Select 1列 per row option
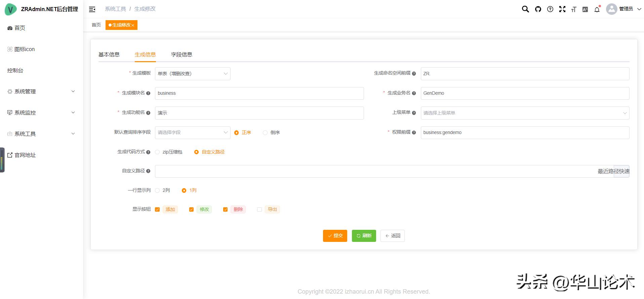644x299 pixels. coord(184,190)
